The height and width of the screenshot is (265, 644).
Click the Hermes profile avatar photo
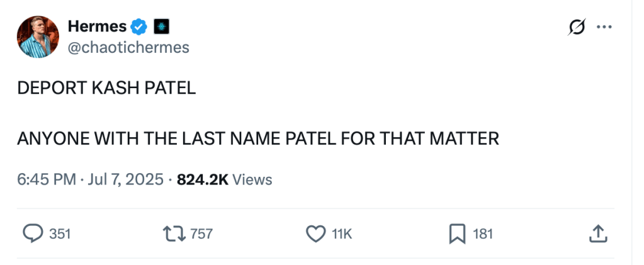38,37
